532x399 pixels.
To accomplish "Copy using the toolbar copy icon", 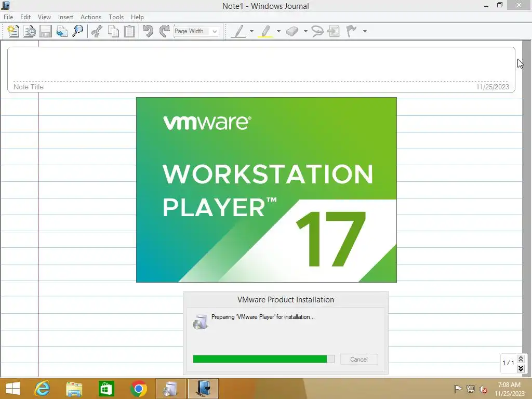I will 113,31.
